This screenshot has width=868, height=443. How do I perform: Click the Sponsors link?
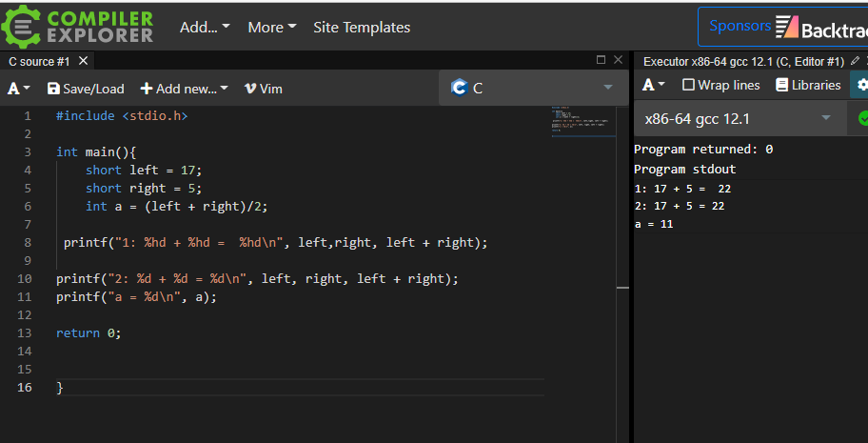(x=740, y=26)
